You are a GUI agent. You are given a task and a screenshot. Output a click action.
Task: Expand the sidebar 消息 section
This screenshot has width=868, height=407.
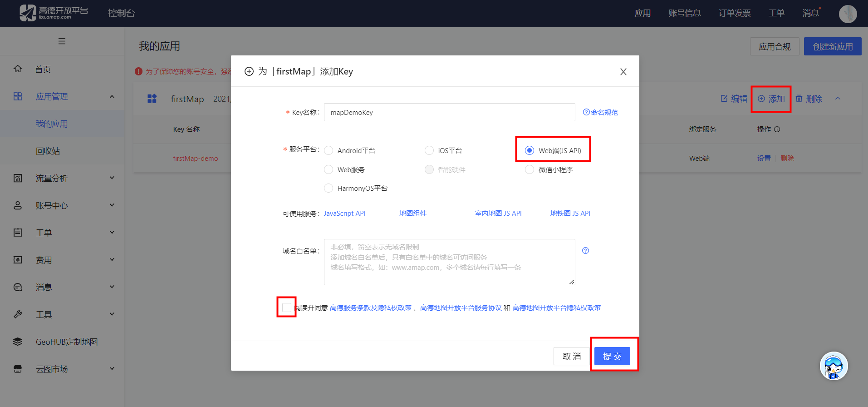click(x=112, y=287)
